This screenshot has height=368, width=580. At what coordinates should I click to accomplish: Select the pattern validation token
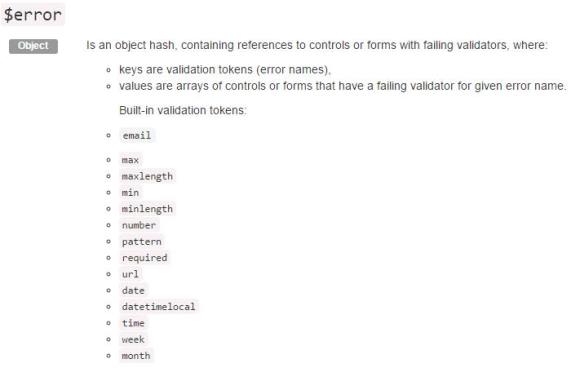point(142,242)
